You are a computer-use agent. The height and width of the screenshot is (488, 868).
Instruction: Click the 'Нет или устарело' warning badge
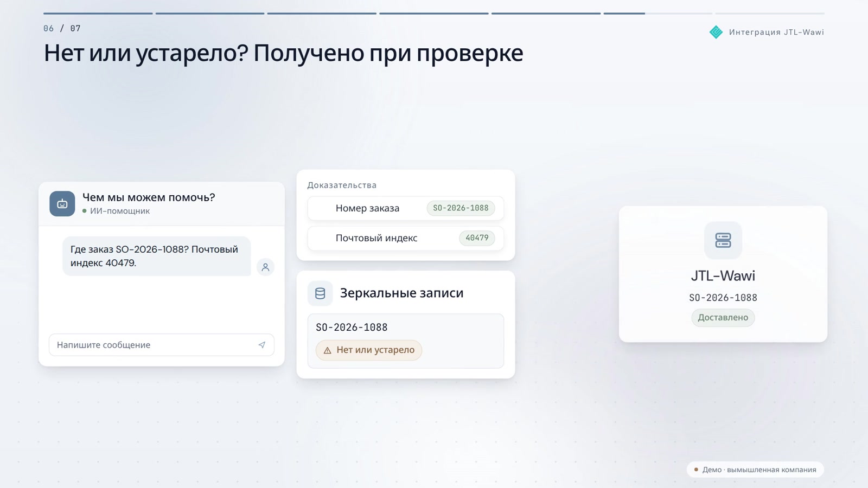369,350
